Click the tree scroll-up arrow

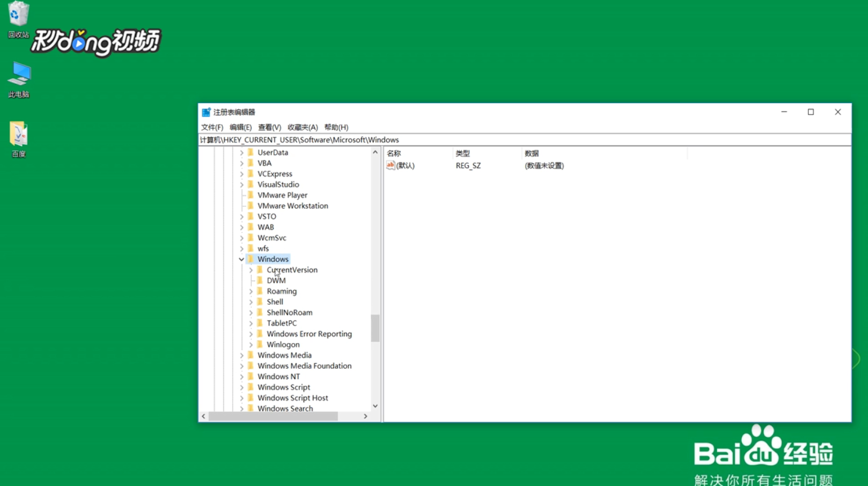(x=375, y=153)
